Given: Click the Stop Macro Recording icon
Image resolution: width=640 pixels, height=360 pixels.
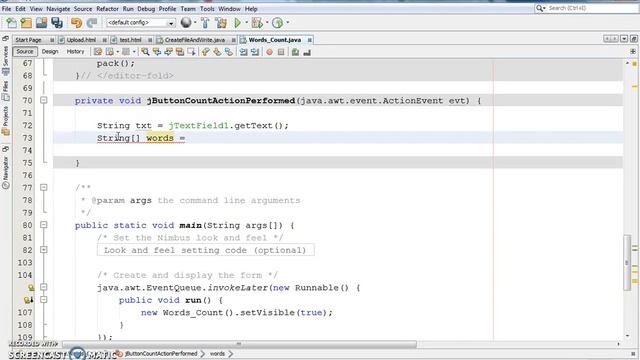Looking at the screenshot, I should [281, 52].
